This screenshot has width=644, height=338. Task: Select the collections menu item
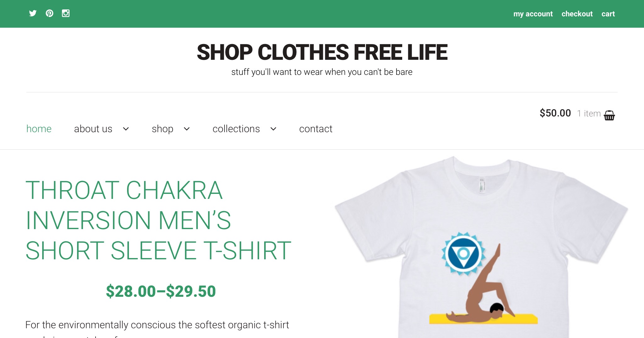[236, 129]
